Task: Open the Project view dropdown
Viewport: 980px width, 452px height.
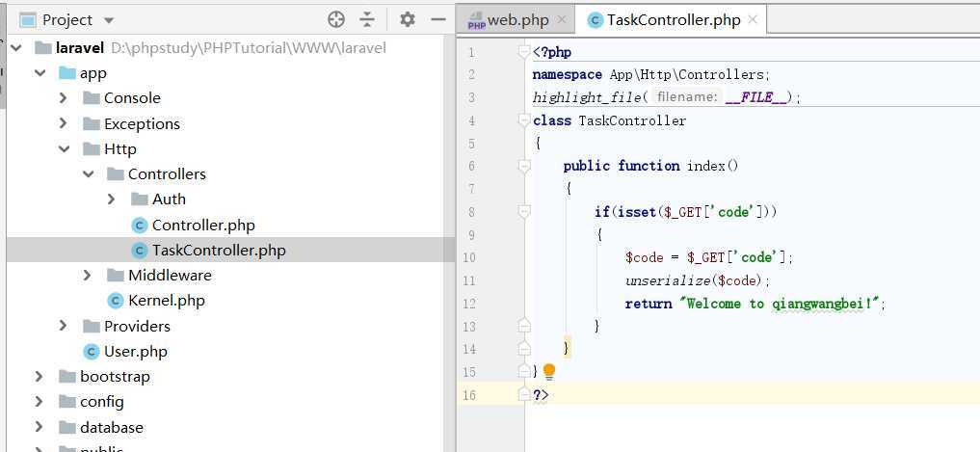Action: [109, 20]
